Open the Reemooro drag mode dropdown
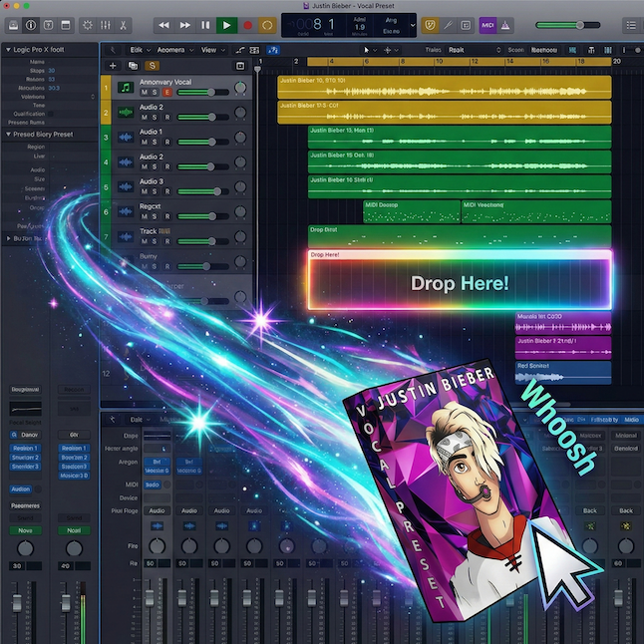Screen dimensions: 644x644 544,50
